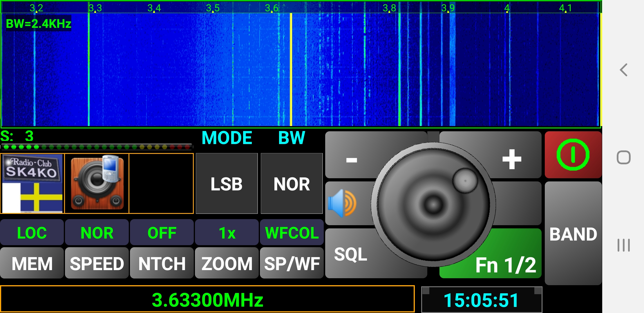The image size is (644, 313).
Task: Change the NOR bandwidth selector
Action: click(x=292, y=183)
